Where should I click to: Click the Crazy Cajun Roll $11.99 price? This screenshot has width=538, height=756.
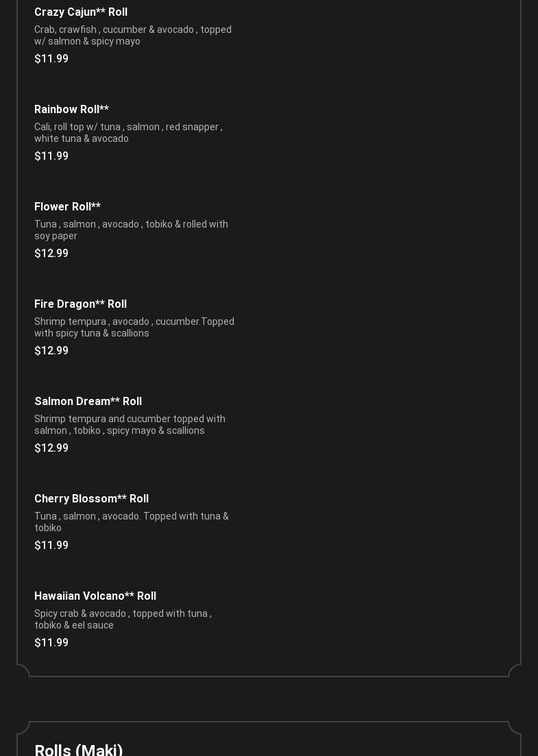51,59
